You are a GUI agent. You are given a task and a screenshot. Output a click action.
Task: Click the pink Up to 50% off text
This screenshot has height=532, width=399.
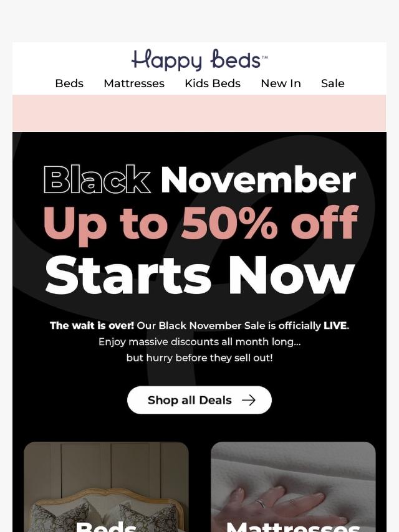tap(199, 223)
